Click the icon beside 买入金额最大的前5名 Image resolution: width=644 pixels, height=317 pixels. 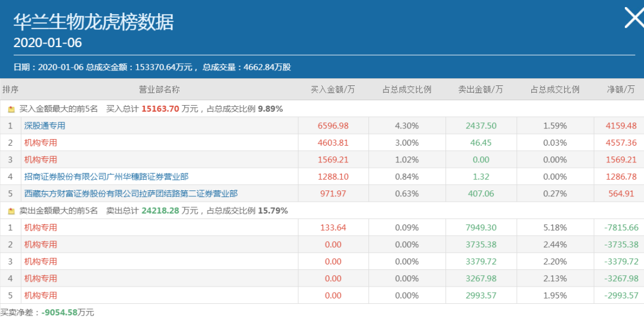click(11, 109)
